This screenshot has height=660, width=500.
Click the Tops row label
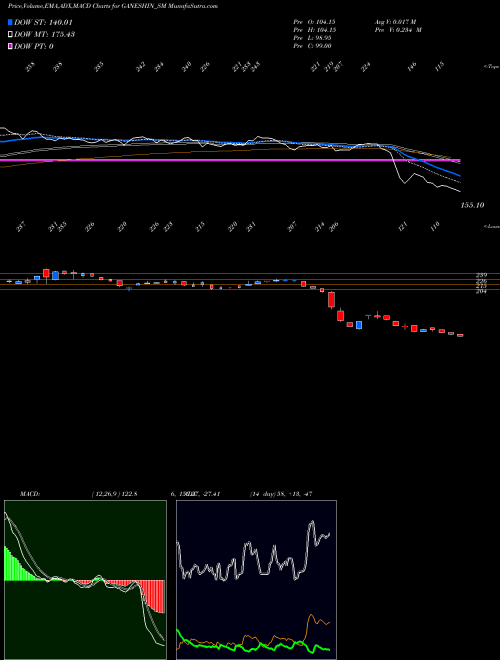coord(491,67)
